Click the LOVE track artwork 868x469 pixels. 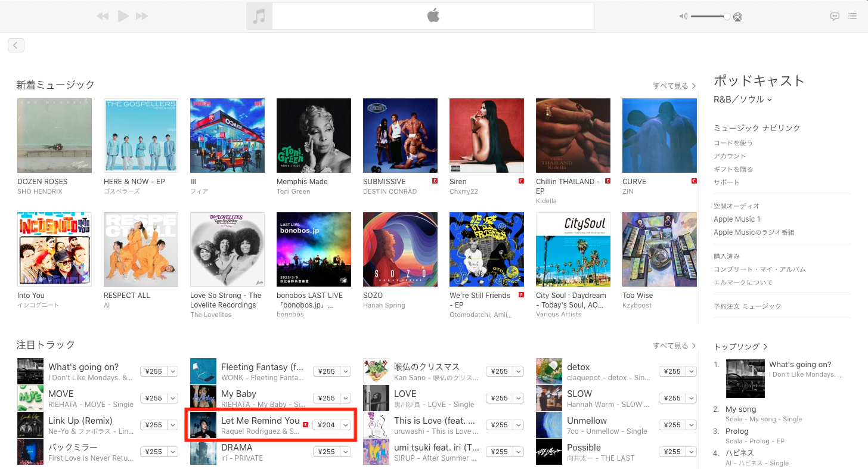(376, 398)
